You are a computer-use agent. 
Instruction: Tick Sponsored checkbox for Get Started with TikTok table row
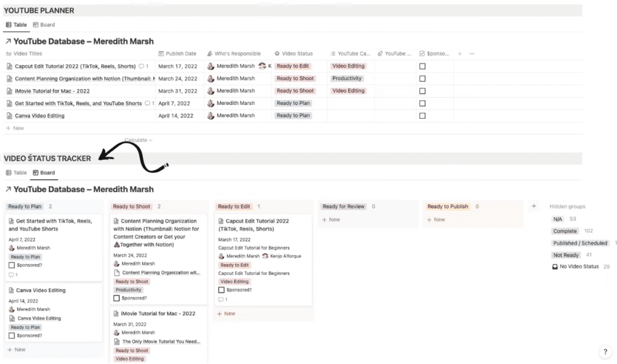(x=422, y=104)
